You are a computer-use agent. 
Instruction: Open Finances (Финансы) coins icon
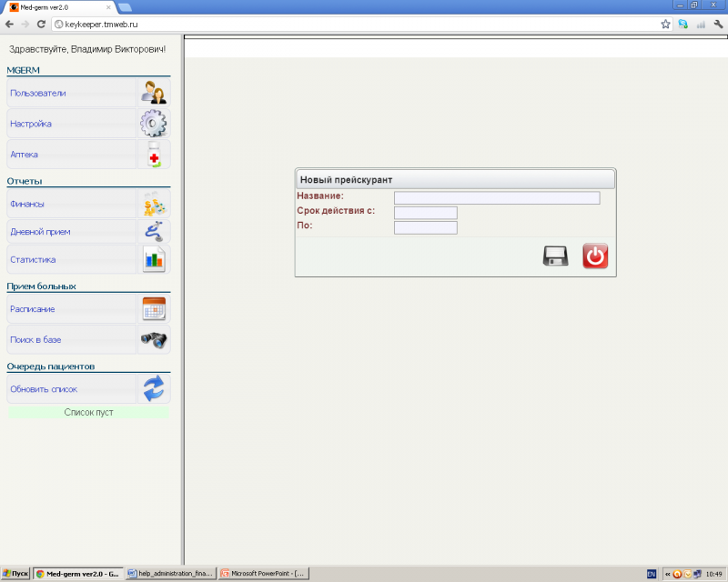tap(153, 205)
